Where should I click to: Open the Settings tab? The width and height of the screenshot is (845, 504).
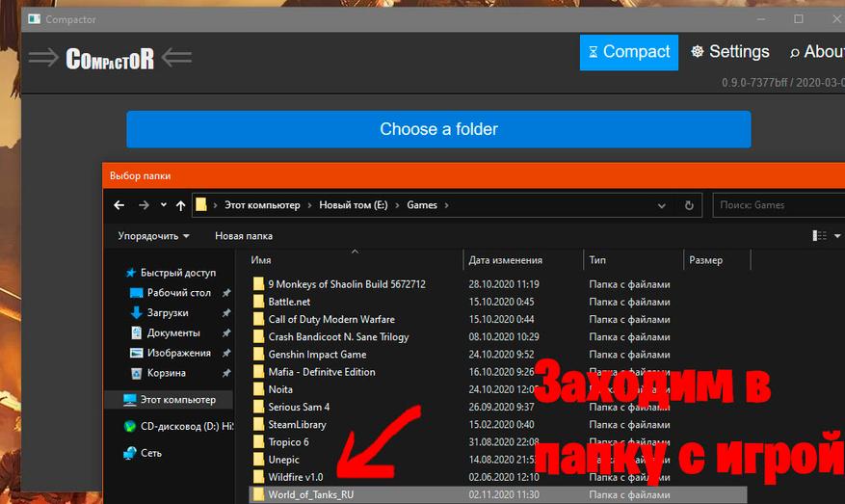point(730,52)
